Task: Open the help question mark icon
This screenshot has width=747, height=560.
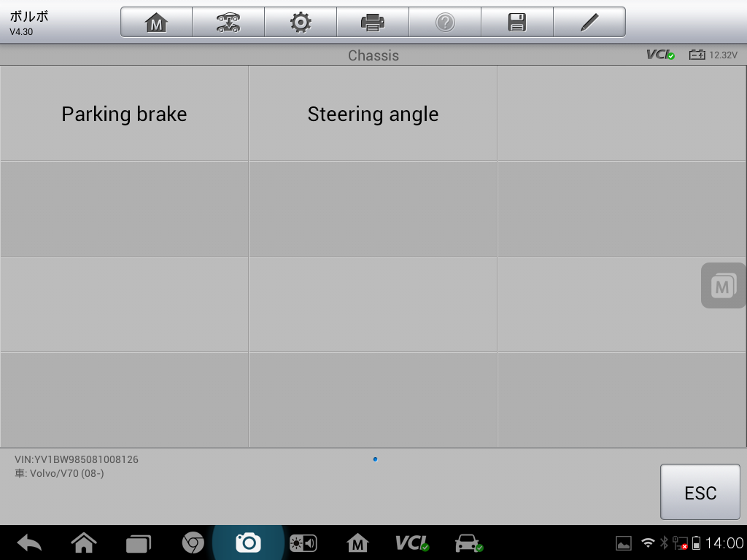Action: (x=445, y=23)
